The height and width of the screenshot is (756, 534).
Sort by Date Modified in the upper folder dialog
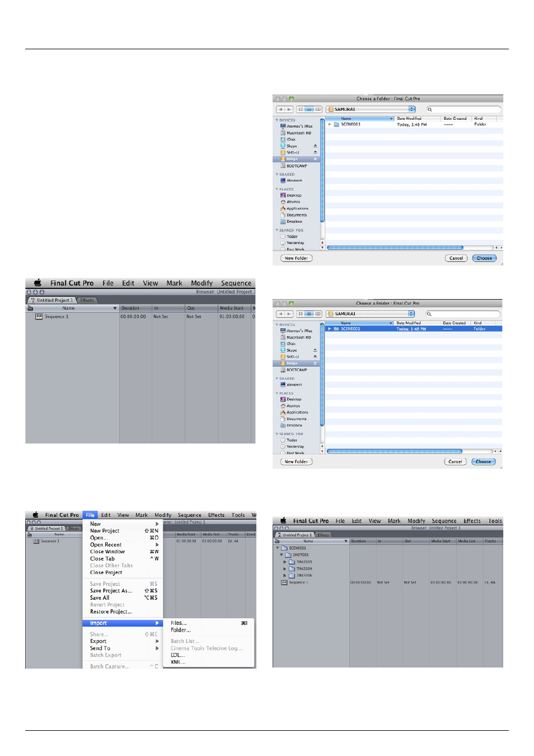[x=418, y=119]
